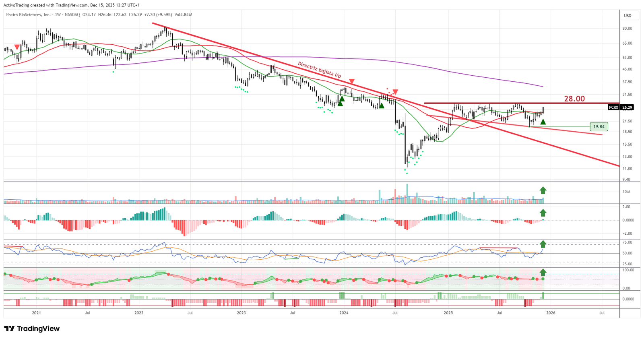Select the 80.00 mark on the price scale
Image resolution: width=644 pixels, height=339 pixels.
[627, 29]
